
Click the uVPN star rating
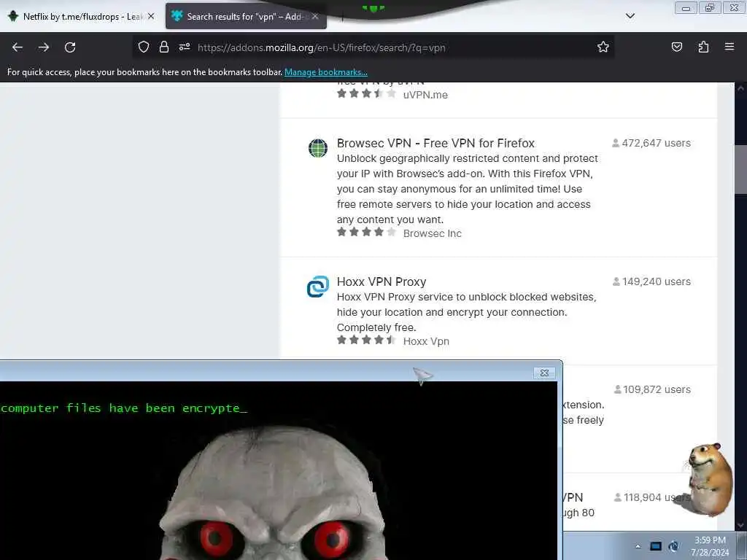(x=366, y=93)
